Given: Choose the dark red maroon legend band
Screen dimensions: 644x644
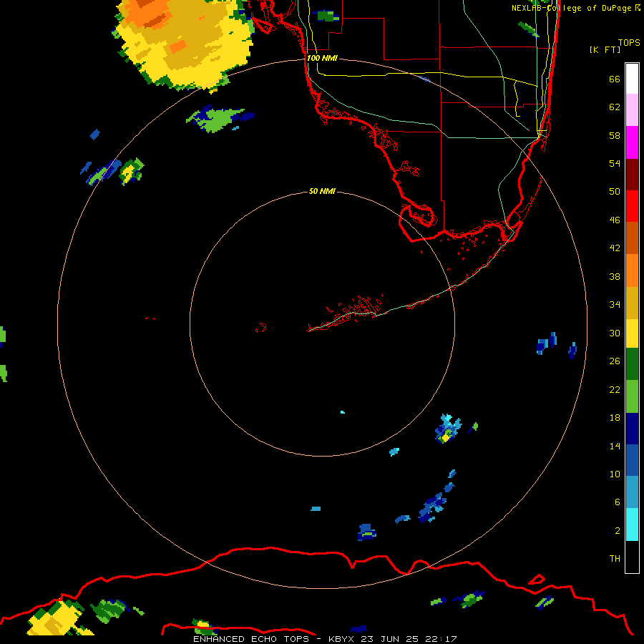Looking at the screenshot, I should (632, 174).
